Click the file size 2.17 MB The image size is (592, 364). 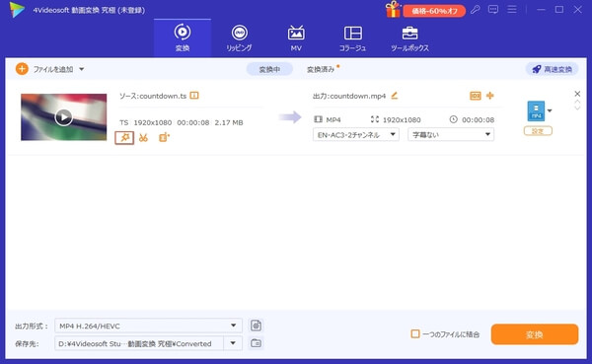click(229, 122)
